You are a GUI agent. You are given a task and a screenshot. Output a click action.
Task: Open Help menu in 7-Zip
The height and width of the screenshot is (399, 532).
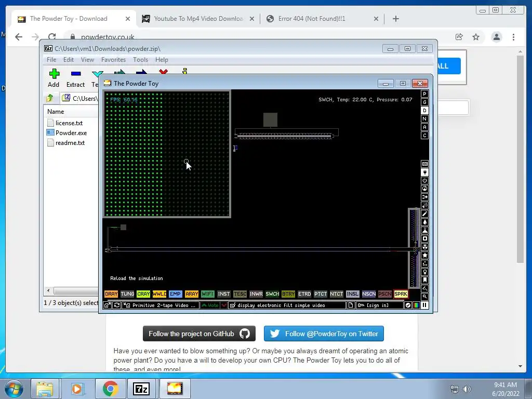pyautogui.click(x=162, y=60)
